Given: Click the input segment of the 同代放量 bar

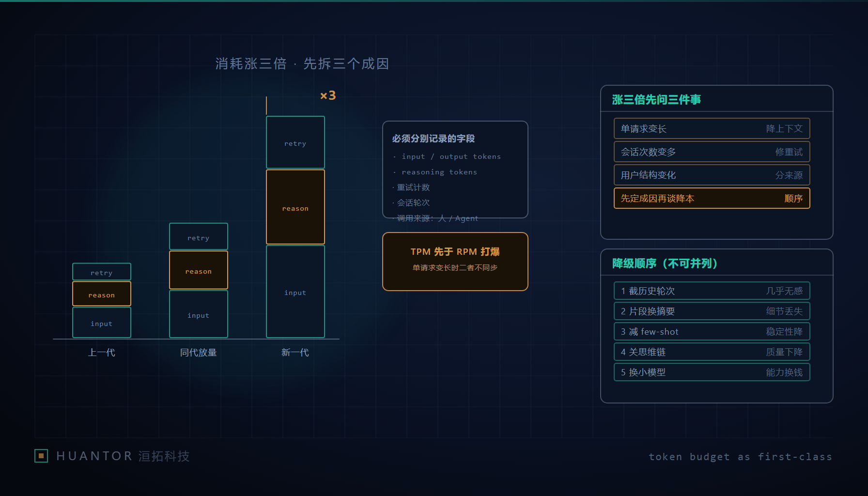Looking at the screenshot, I should click(x=199, y=314).
